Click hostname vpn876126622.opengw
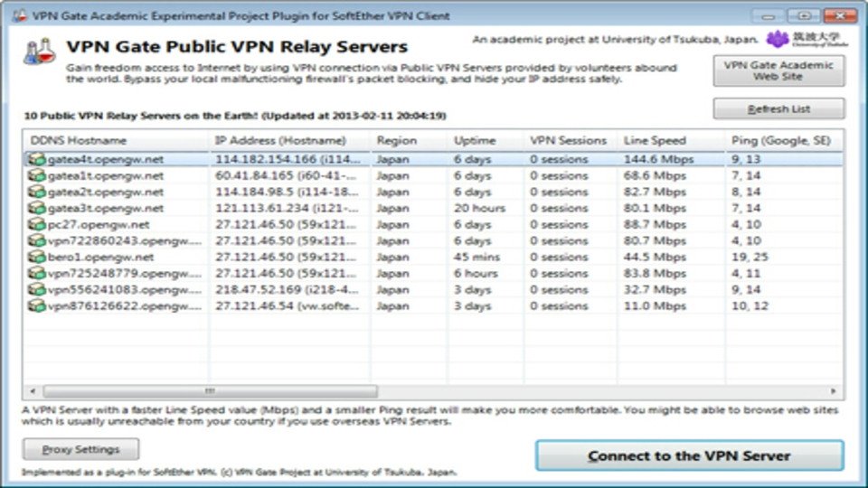 pos(125,306)
